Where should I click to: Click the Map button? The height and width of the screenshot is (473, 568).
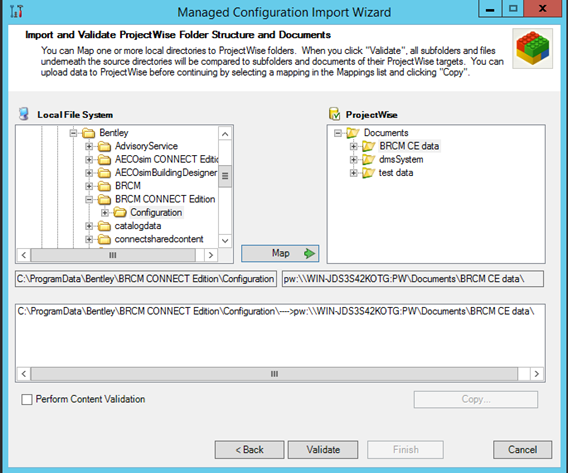280,254
